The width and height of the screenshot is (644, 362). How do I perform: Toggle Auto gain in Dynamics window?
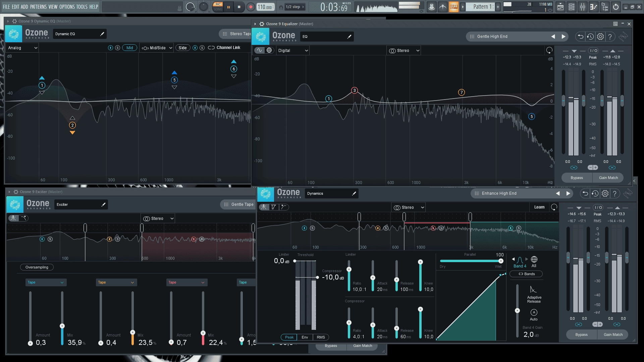pyautogui.click(x=534, y=312)
